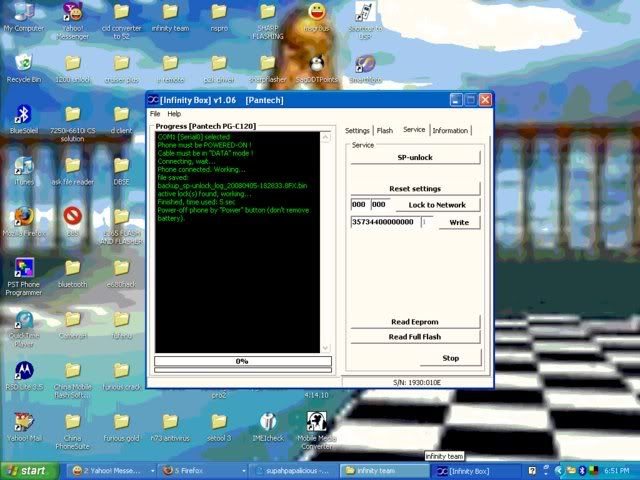This screenshot has height=480, width=640.
Task: Click the S/N: 1930:010E status text
Action: [x=417, y=382]
